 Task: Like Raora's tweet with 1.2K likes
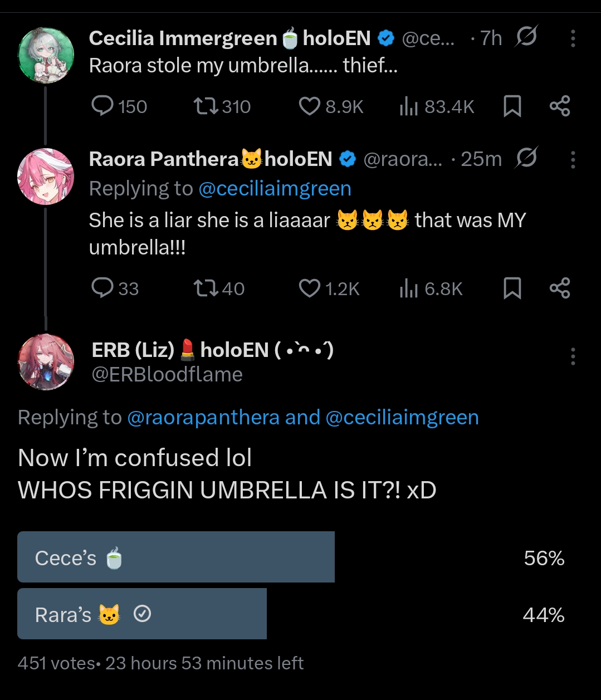[310, 288]
